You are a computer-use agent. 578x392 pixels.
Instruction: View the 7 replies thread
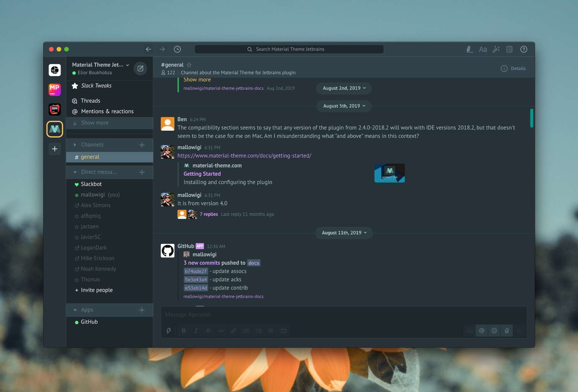[x=209, y=214]
